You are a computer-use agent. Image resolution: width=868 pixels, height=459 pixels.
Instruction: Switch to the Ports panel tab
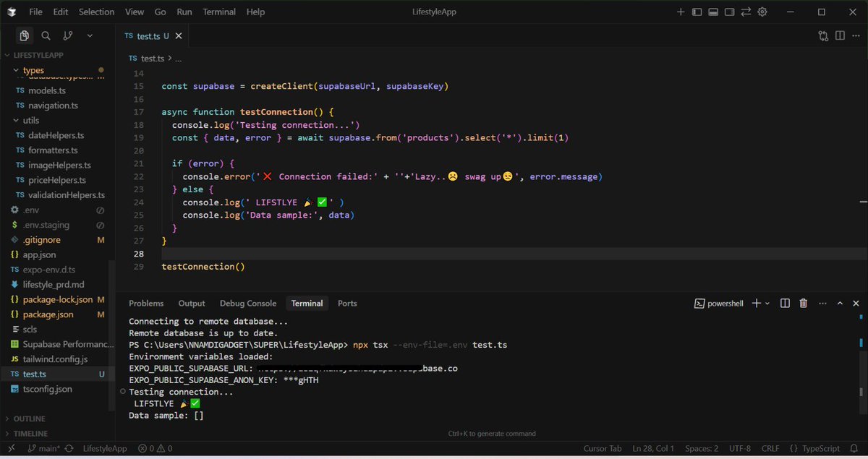pos(347,304)
